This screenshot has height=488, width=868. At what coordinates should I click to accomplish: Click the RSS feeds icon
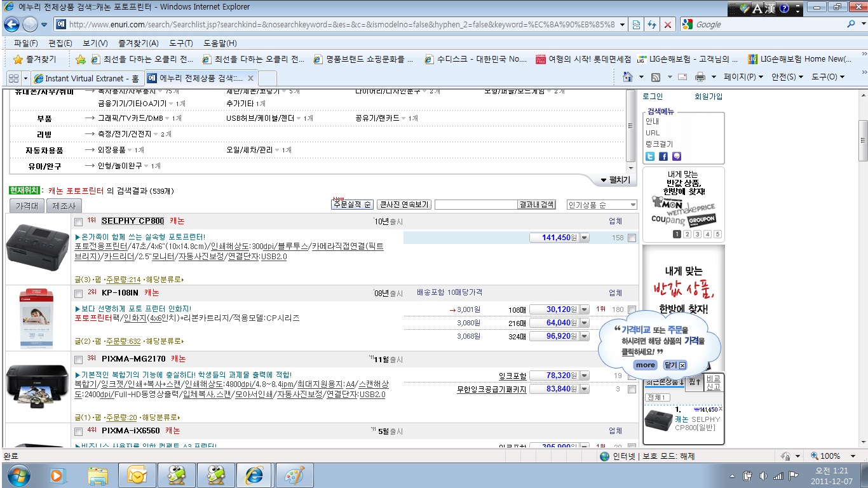click(x=656, y=77)
